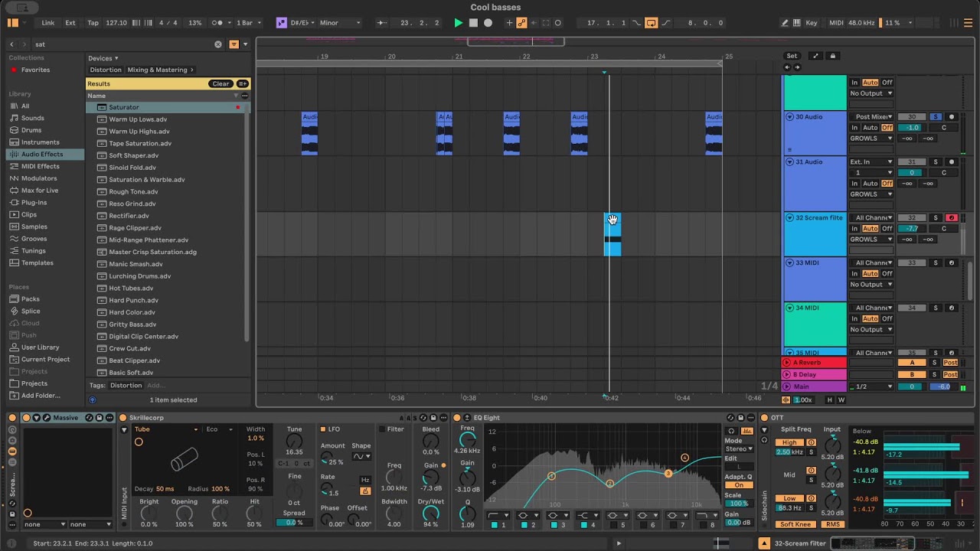980x551 pixels.
Task: Click Add Folder in Places
Action: click(x=41, y=396)
